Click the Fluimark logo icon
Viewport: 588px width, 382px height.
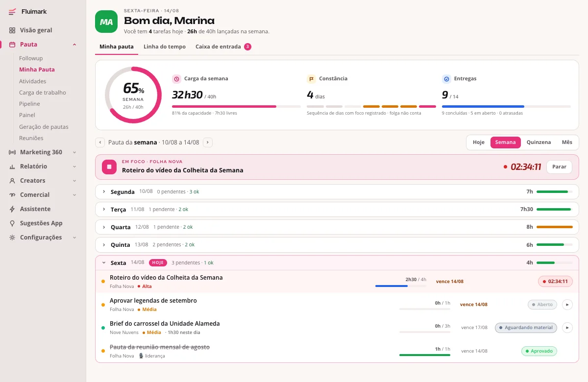(x=12, y=12)
